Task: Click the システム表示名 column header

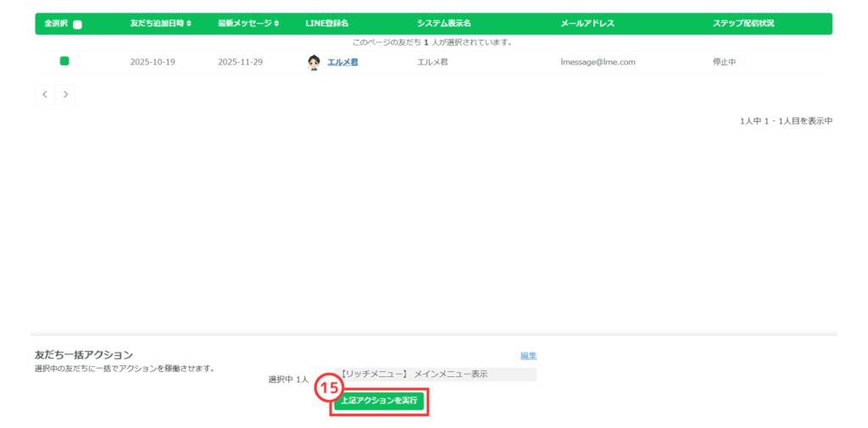Action: point(443,24)
